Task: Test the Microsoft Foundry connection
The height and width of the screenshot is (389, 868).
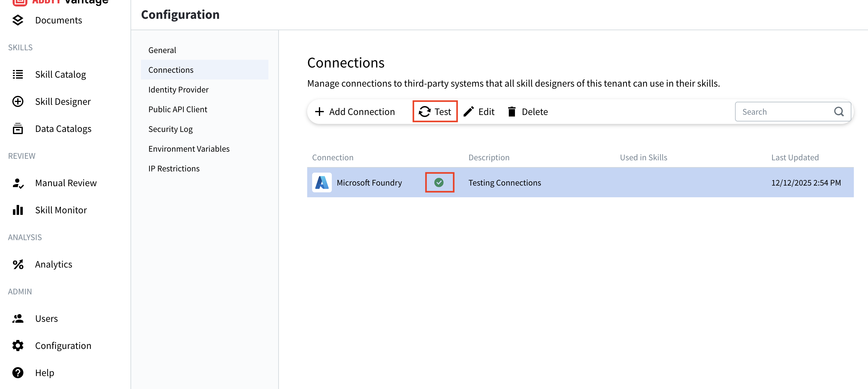Action: tap(435, 111)
